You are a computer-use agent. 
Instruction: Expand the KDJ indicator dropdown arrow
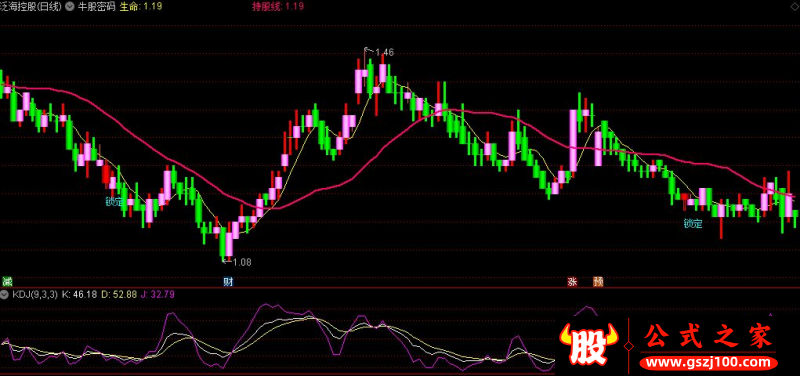coord(5,294)
